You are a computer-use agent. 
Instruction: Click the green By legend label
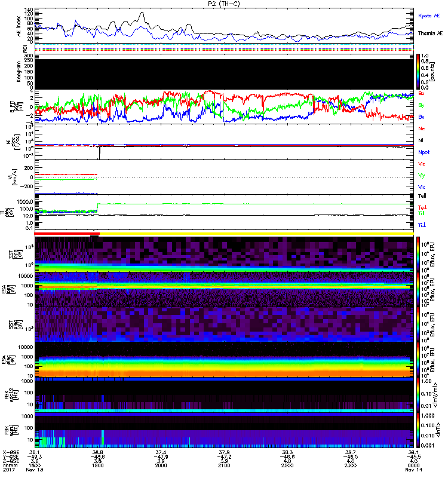pos(422,106)
